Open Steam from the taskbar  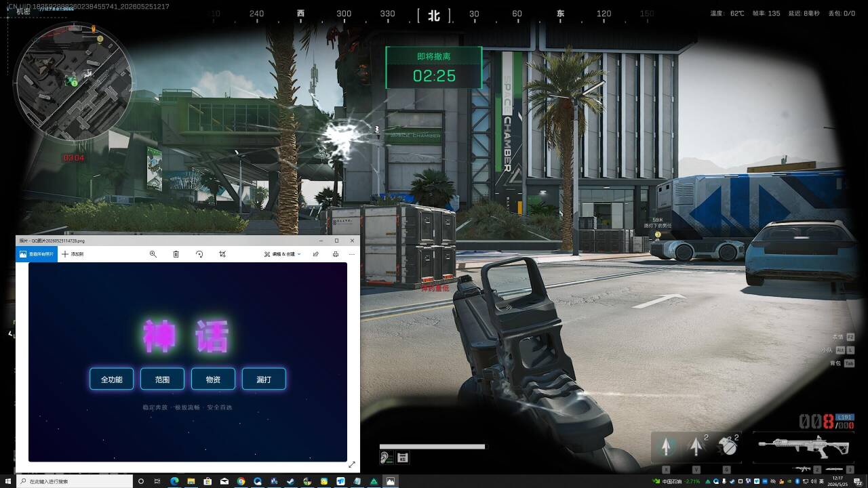pos(291,481)
